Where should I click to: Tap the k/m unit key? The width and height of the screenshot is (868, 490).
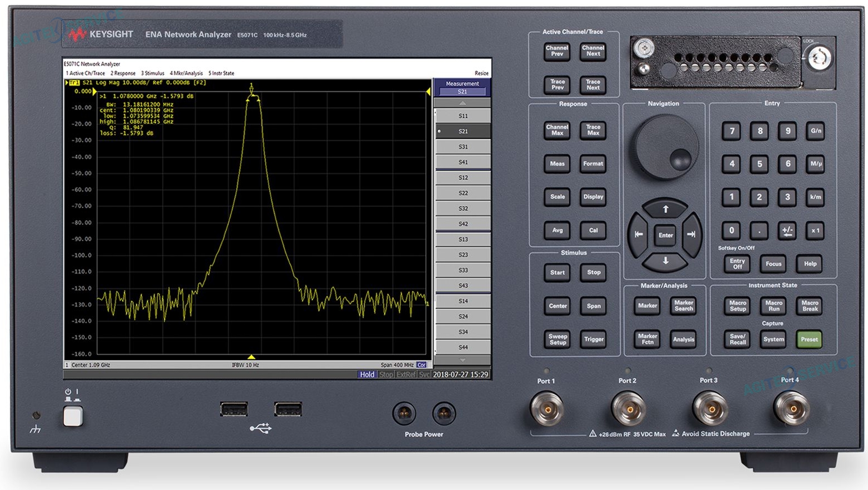click(815, 197)
